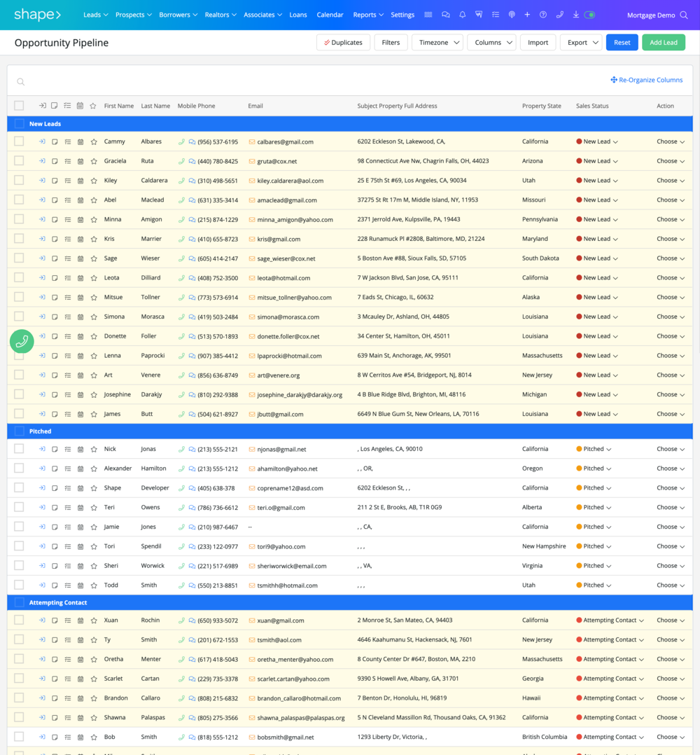Screen dimensions: 700x755
Task: Open Choose action for Mitsue Tollner
Action: (671, 298)
